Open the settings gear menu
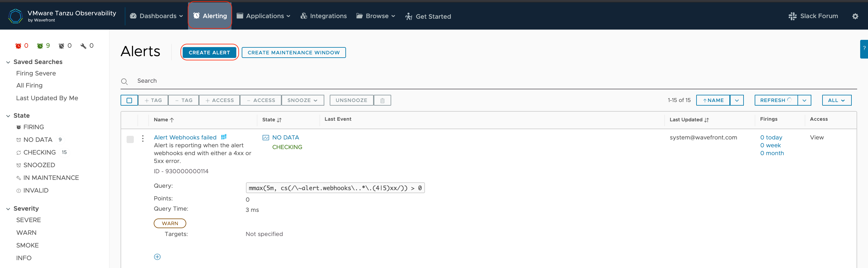 click(x=855, y=16)
